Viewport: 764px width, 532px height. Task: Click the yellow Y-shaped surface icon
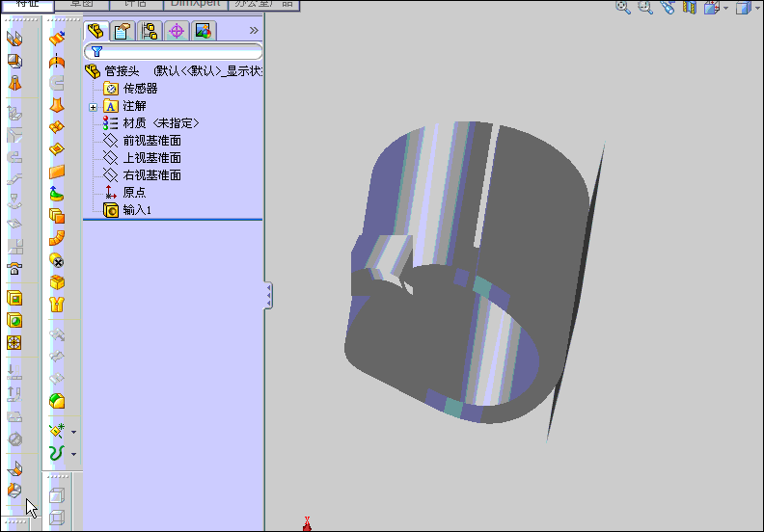(57, 305)
